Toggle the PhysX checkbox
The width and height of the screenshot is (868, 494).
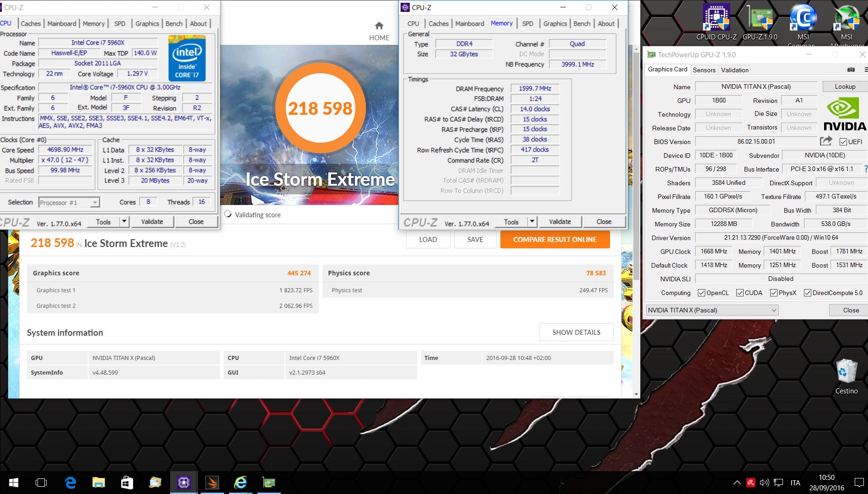[773, 293]
